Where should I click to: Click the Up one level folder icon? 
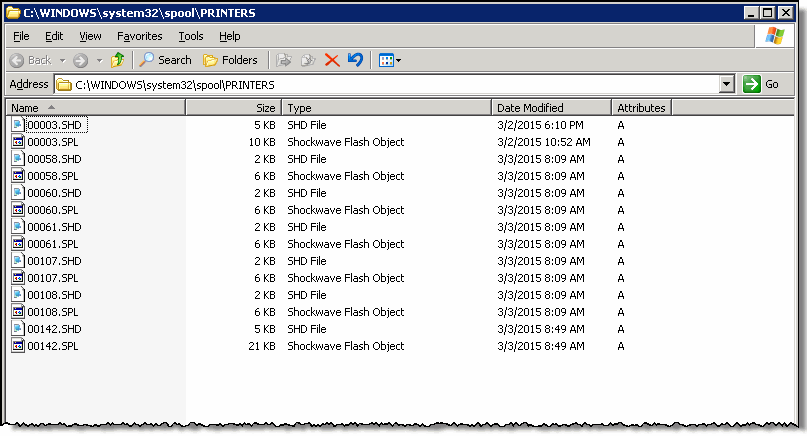pos(117,60)
